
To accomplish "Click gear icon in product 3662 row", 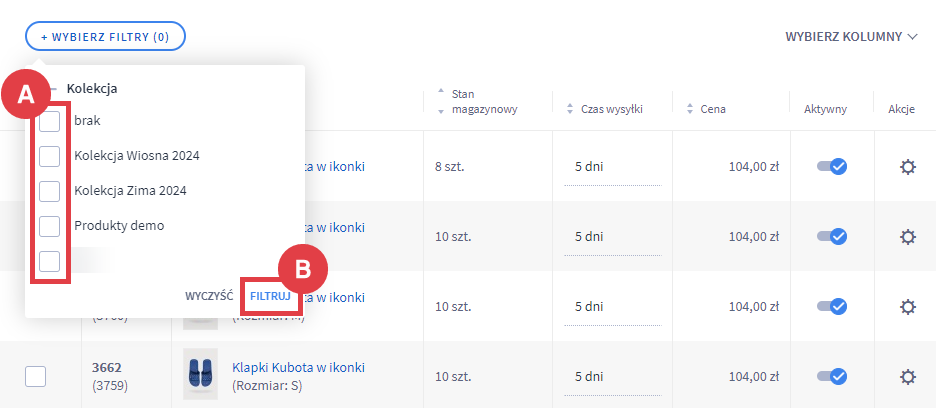I will [907, 376].
